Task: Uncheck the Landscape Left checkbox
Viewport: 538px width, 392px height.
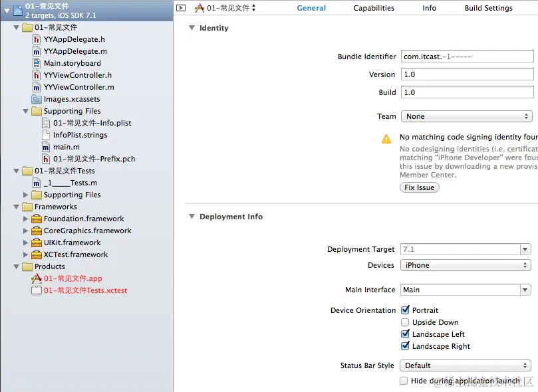Action: (x=405, y=334)
